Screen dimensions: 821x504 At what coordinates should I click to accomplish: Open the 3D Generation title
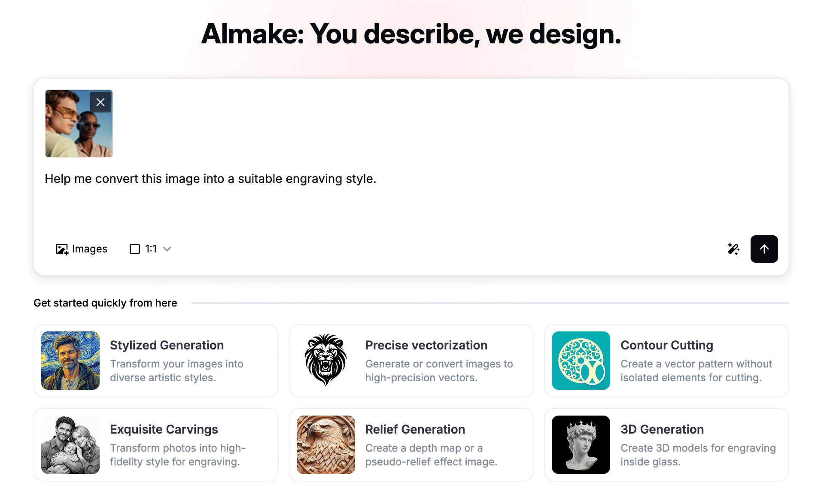(662, 429)
